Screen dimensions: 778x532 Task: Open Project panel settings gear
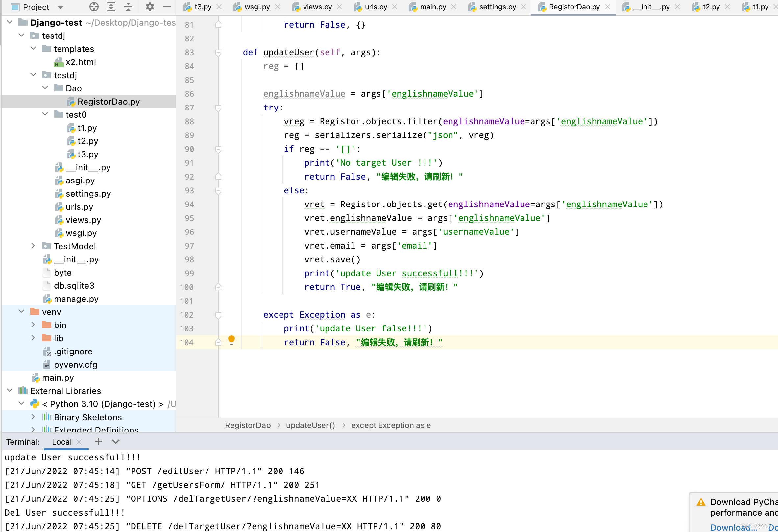[x=150, y=7]
